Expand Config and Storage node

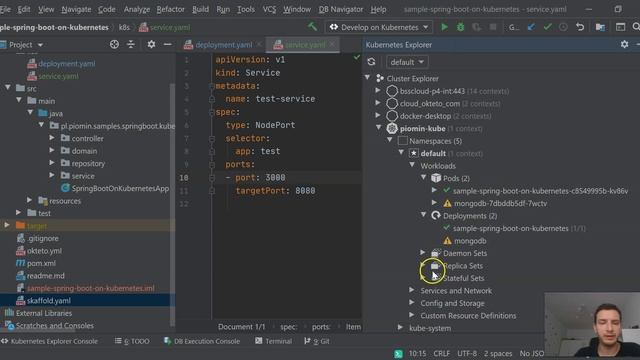(x=412, y=303)
